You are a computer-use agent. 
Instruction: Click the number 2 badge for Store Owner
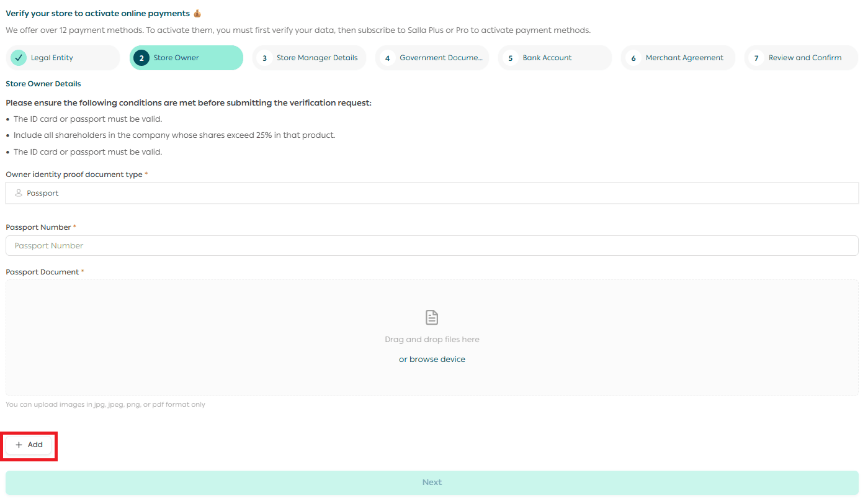click(x=141, y=58)
